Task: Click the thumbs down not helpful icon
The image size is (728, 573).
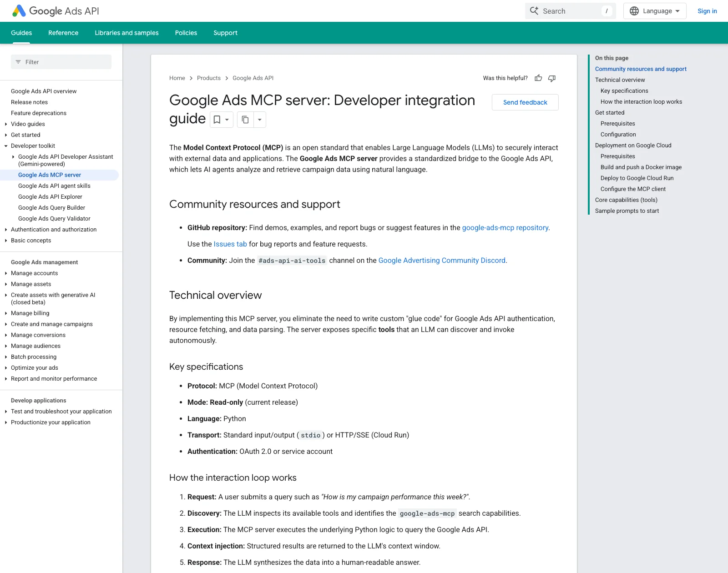Action: [552, 78]
